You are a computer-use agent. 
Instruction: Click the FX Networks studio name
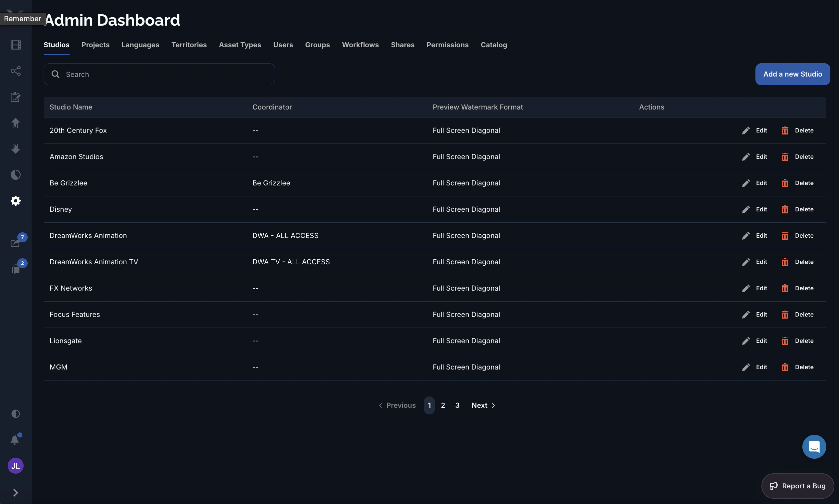71,288
